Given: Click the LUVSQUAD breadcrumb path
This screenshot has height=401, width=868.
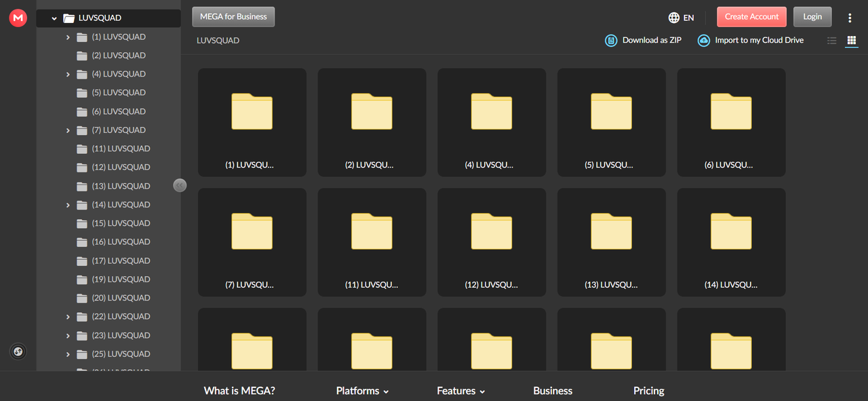Looking at the screenshot, I should click(x=218, y=41).
